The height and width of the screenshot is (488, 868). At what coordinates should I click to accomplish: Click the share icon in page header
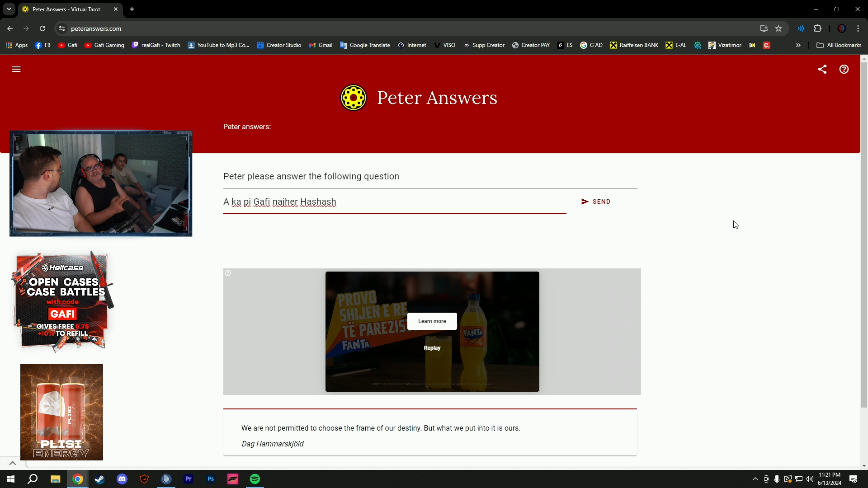click(x=822, y=69)
